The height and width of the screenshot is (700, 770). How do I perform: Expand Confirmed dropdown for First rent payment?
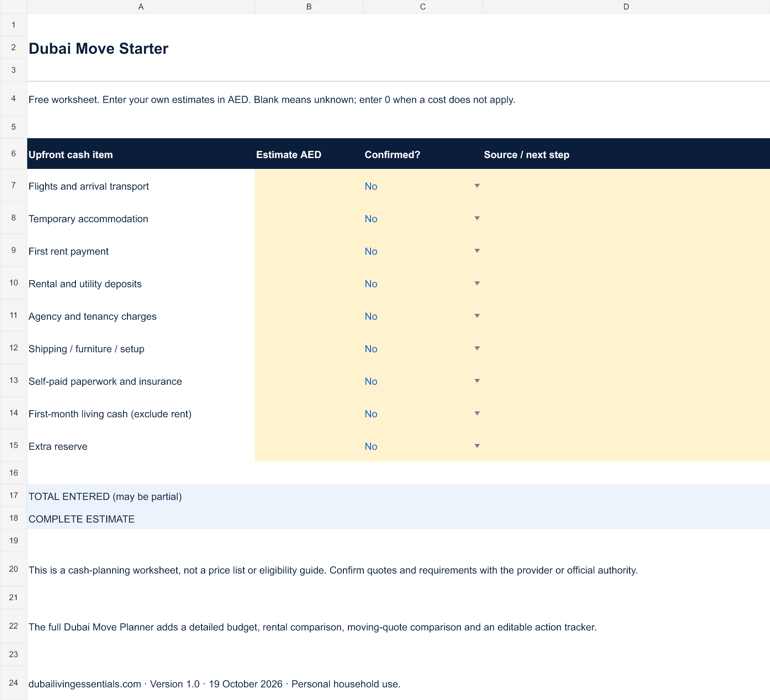(477, 251)
